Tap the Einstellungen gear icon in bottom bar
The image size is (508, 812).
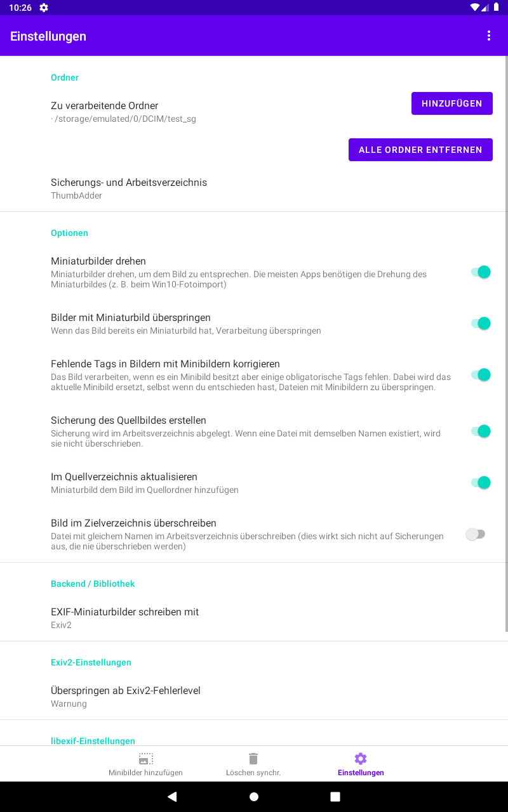(361, 759)
